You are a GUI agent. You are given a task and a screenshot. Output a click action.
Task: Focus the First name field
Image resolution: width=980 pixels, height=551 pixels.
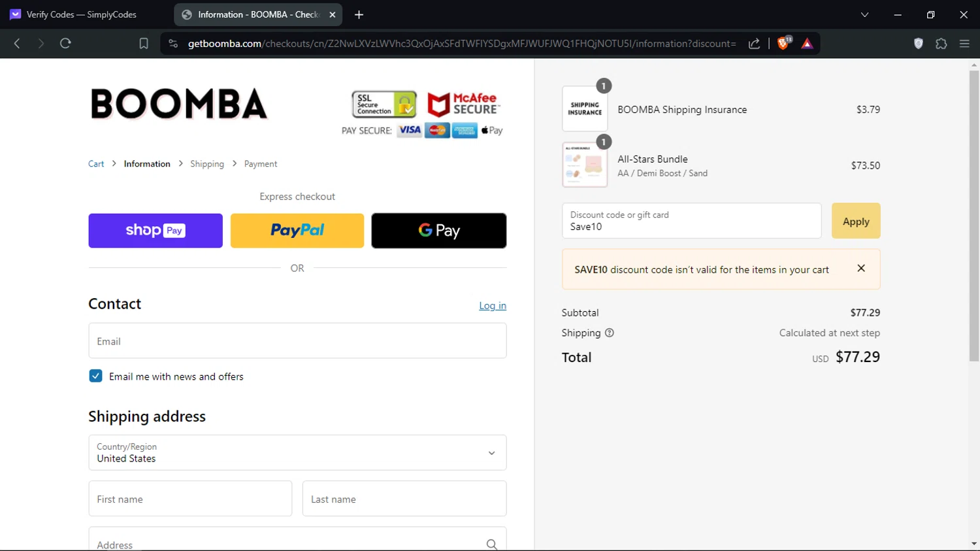(x=190, y=499)
